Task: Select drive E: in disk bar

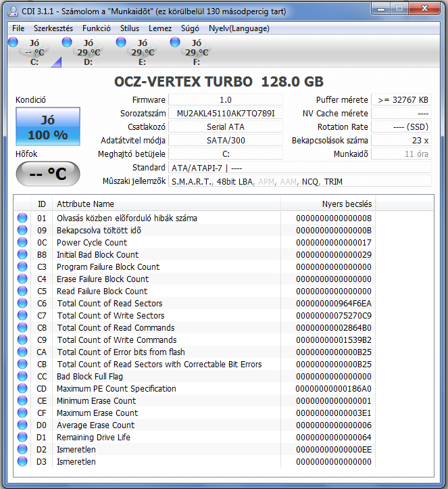Action: (x=143, y=52)
